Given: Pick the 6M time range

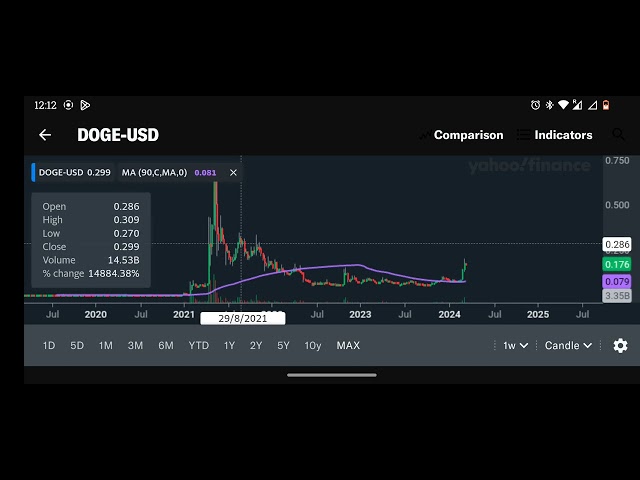Looking at the screenshot, I should coord(166,345).
